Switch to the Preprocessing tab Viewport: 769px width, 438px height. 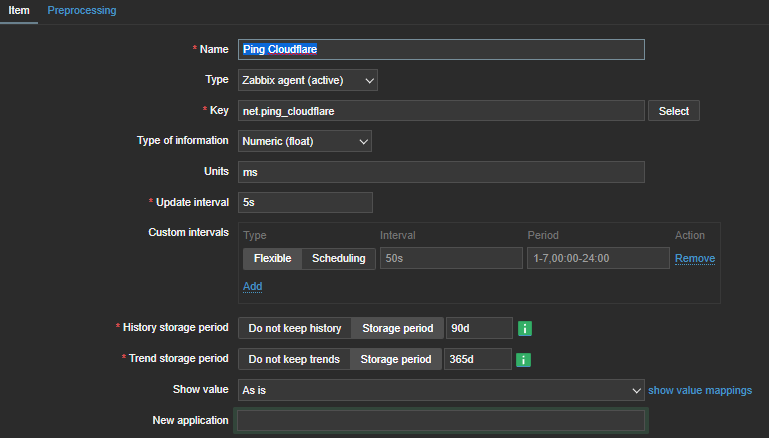pos(82,10)
